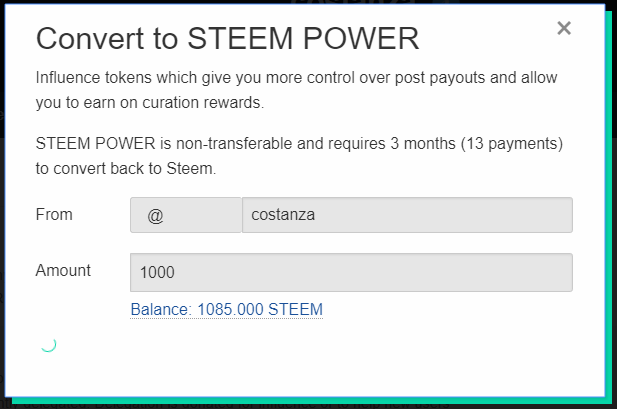Select the costanza username field
This screenshot has height=409, width=617.
pyautogui.click(x=407, y=215)
